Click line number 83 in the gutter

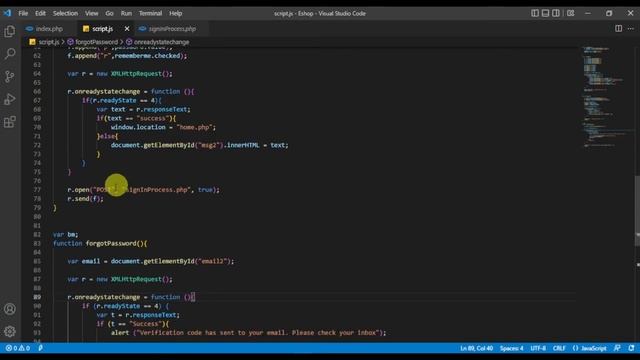coord(37,243)
